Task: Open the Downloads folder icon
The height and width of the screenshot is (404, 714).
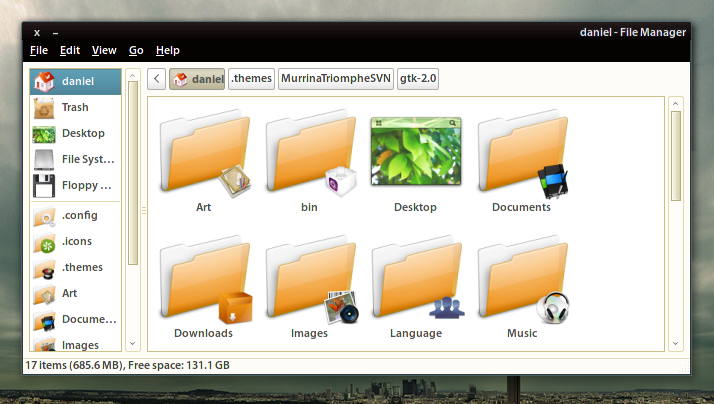Action: (205, 279)
